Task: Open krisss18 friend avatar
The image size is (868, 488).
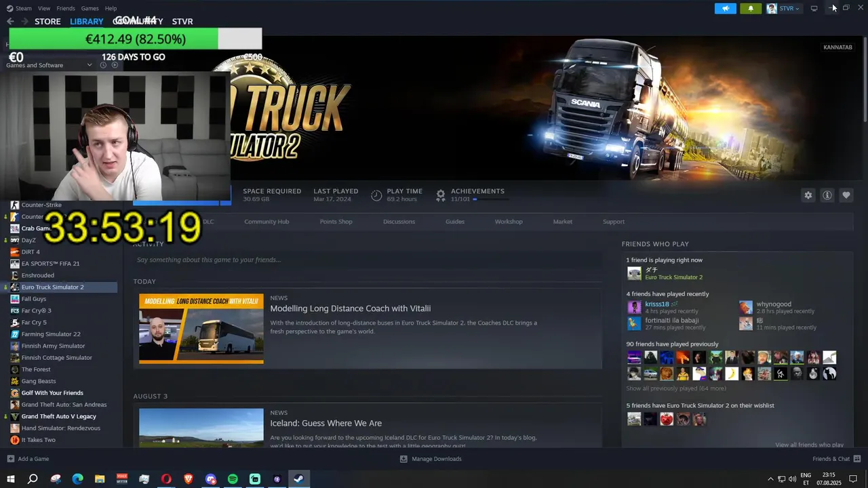Action: [634, 308]
